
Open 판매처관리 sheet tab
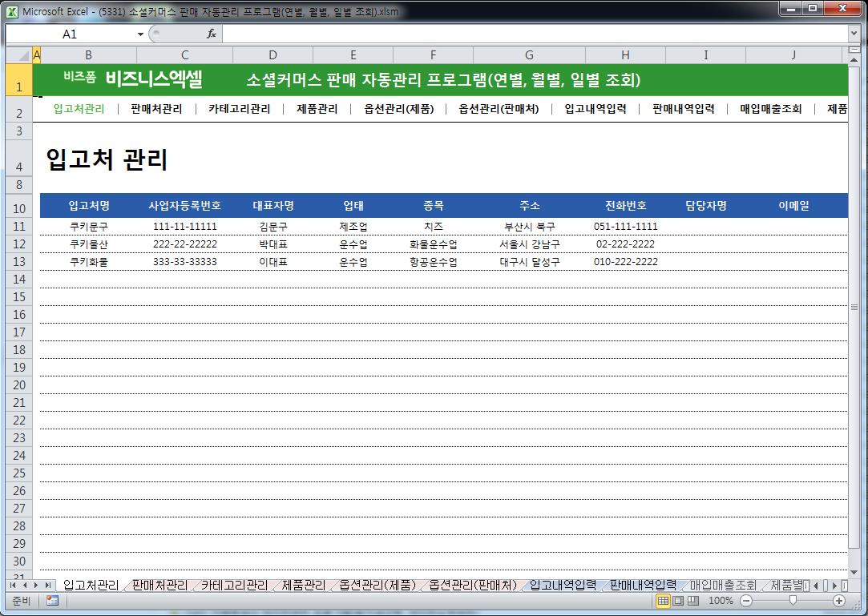(160, 585)
